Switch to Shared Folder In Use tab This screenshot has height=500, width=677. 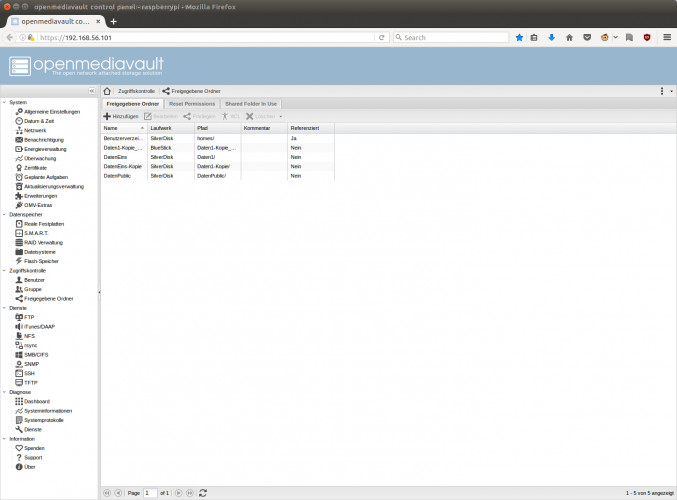point(251,104)
